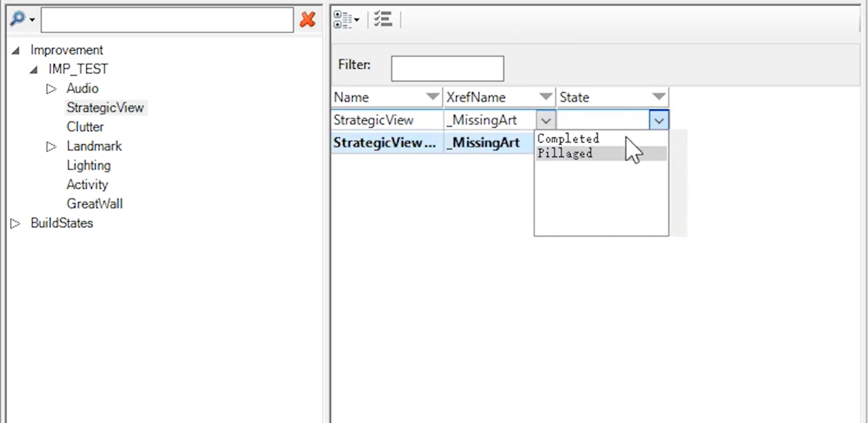Click the checklist toolbar icon
This screenshot has width=868, height=423.
click(383, 19)
